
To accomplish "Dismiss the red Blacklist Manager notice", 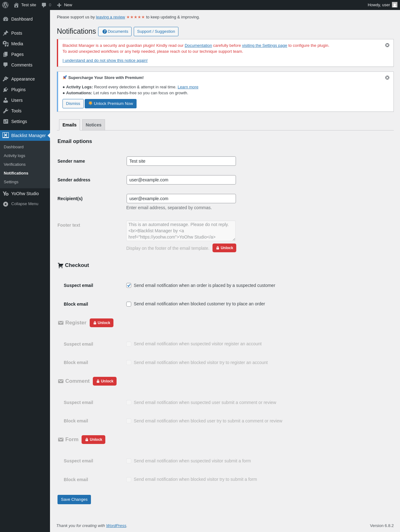I will click(387, 45).
